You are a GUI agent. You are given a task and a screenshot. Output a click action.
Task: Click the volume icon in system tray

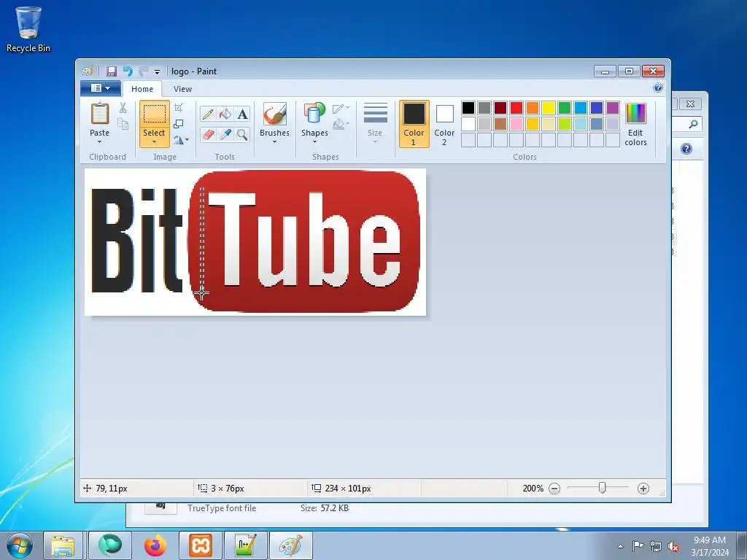tap(673, 547)
